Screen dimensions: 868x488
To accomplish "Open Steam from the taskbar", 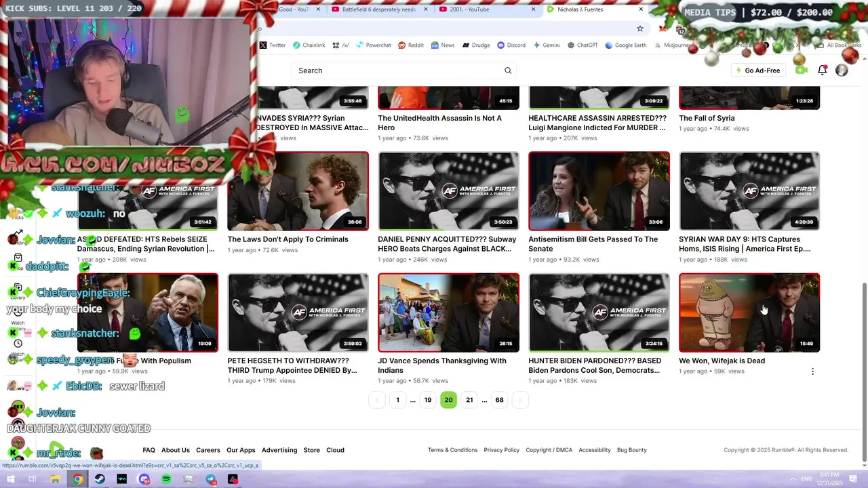I will pyautogui.click(x=100, y=479).
